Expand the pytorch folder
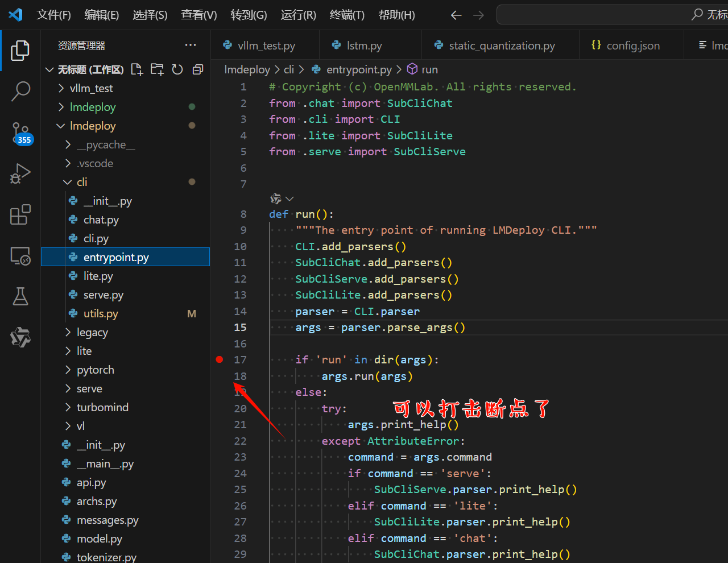The image size is (728, 563). coord(68,370)
